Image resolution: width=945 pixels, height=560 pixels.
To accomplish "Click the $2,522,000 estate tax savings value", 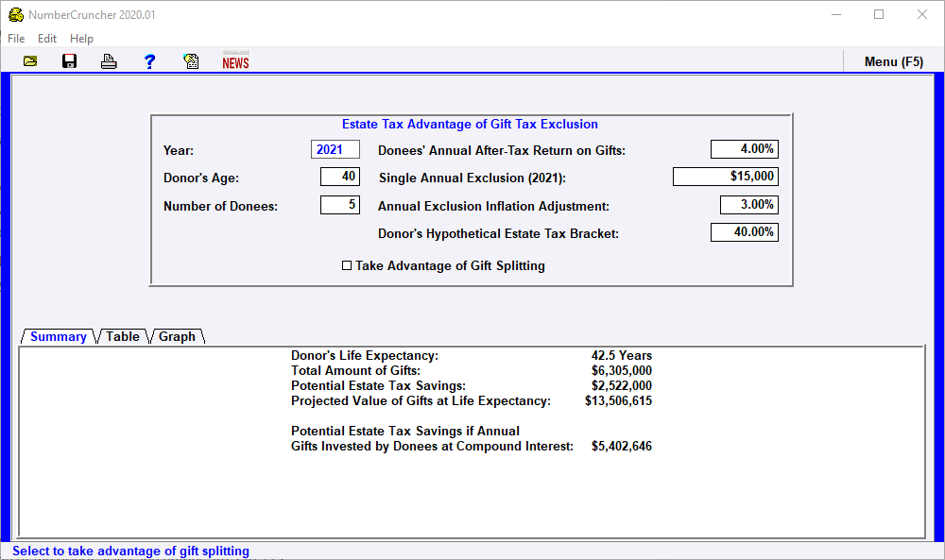I will coord(622,385).
